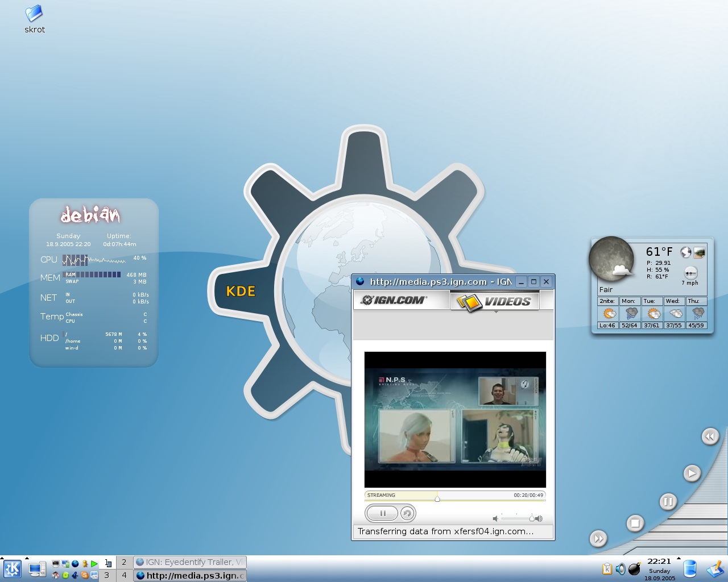Click 'Transferring data from xfersf04.ign.com' status text
Viewport: 728px width, 582px height.
point(445,531)
